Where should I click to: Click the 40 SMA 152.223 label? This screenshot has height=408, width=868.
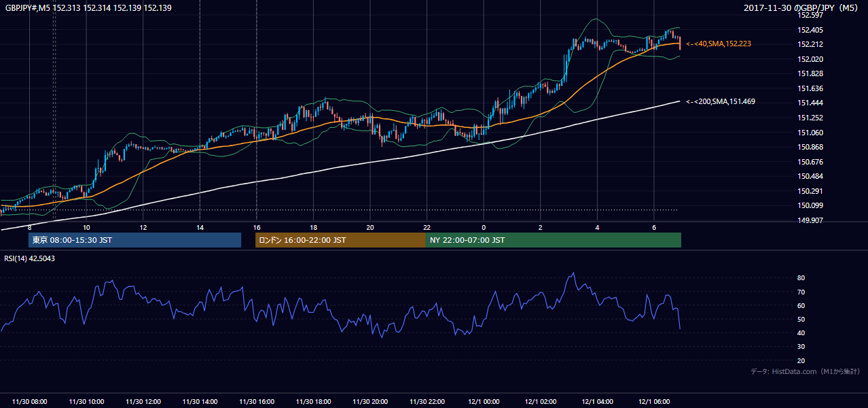pyautogui.click(x=719, y=44)
